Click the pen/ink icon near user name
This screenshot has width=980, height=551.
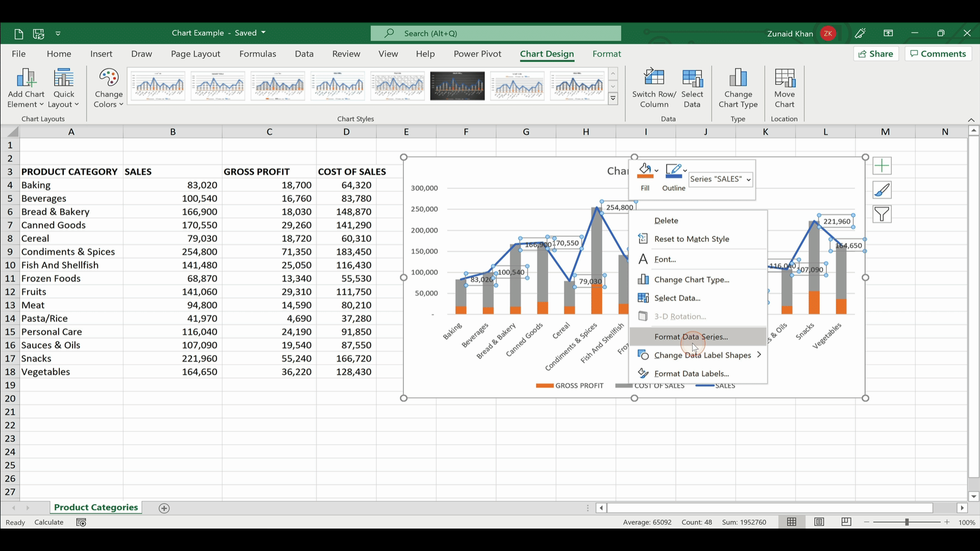tap(860, 34)
